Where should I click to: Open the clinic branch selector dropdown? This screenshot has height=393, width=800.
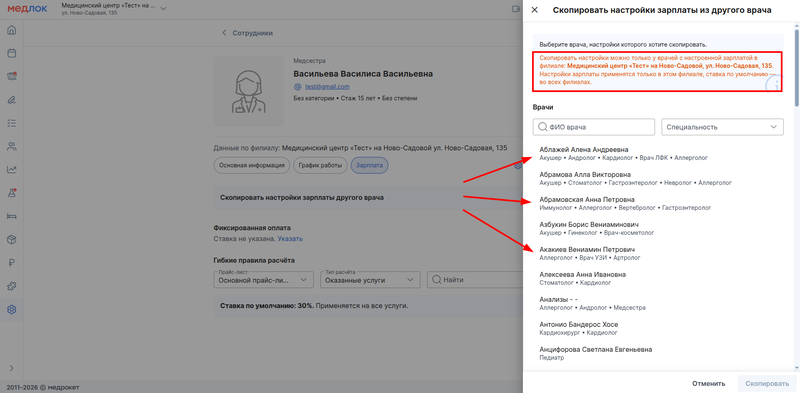tap(113, 9)
